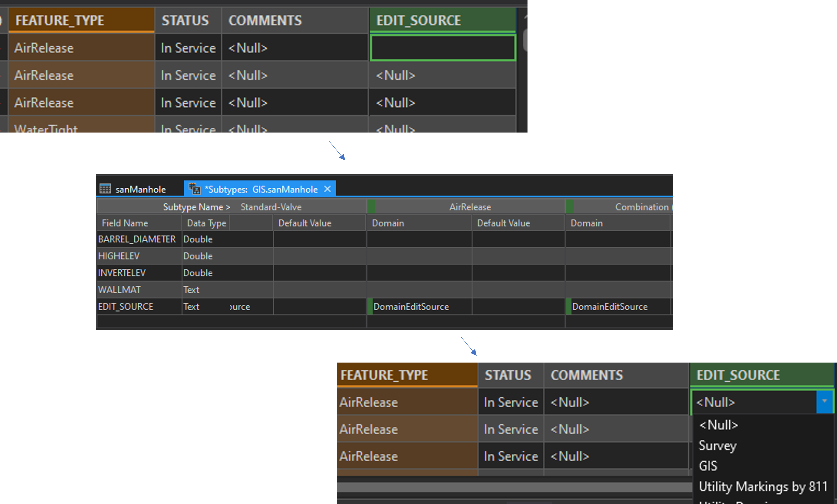Switch to the sanManhole tab
837x504 pixels.
coord(140,189)
